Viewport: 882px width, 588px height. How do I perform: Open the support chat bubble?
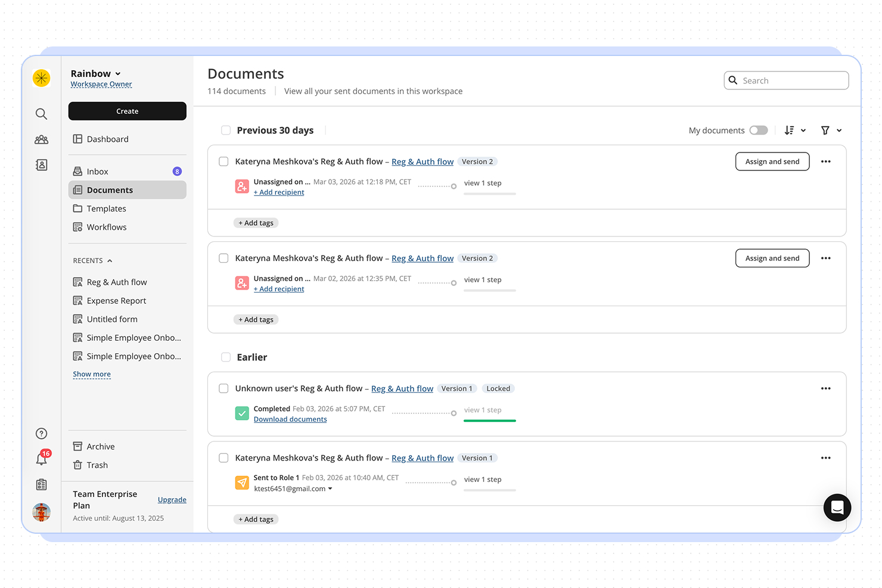(837, 508)
